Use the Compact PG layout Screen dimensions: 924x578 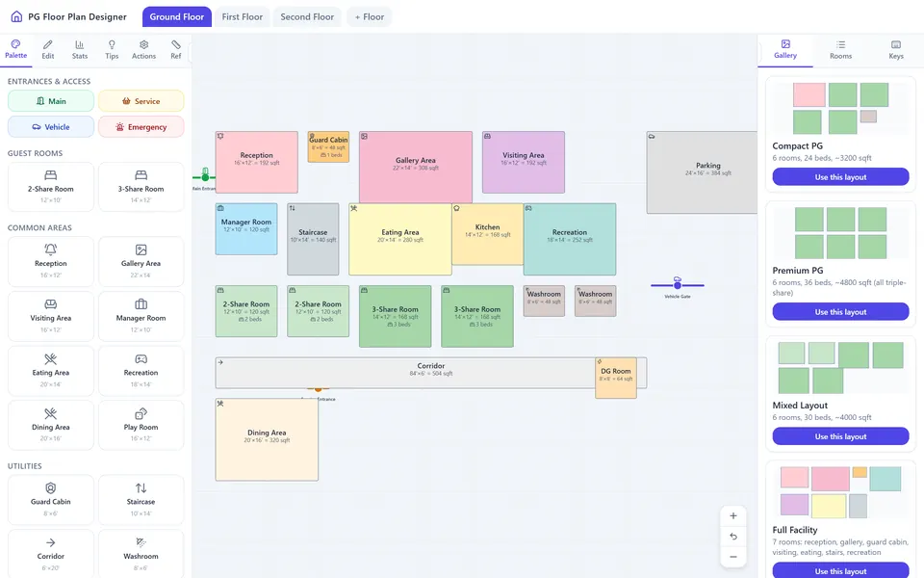(840, 177)
